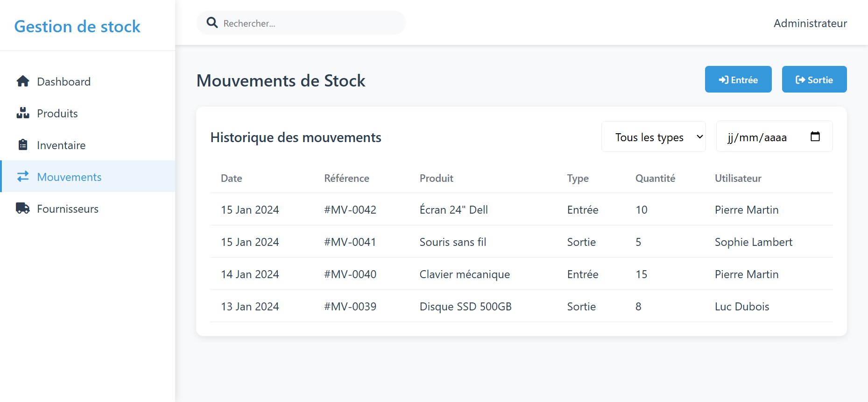Navigate to the Inventaire section
This screenshot has width=868, height=402.
coord(61,145)
